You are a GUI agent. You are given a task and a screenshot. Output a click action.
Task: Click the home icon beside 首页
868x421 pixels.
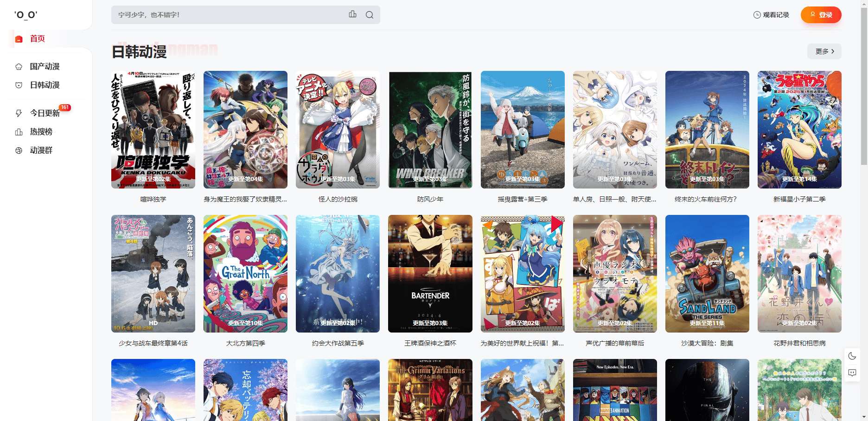[x=19, y=39]
